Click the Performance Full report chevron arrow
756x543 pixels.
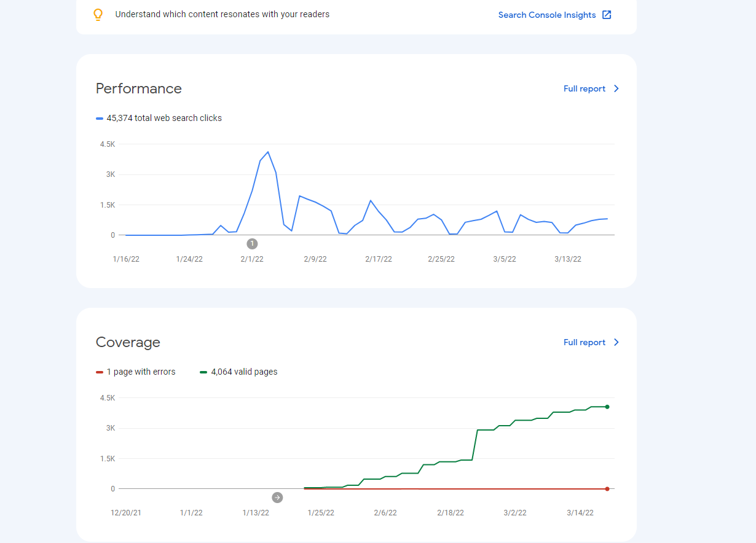coord(616,88)
